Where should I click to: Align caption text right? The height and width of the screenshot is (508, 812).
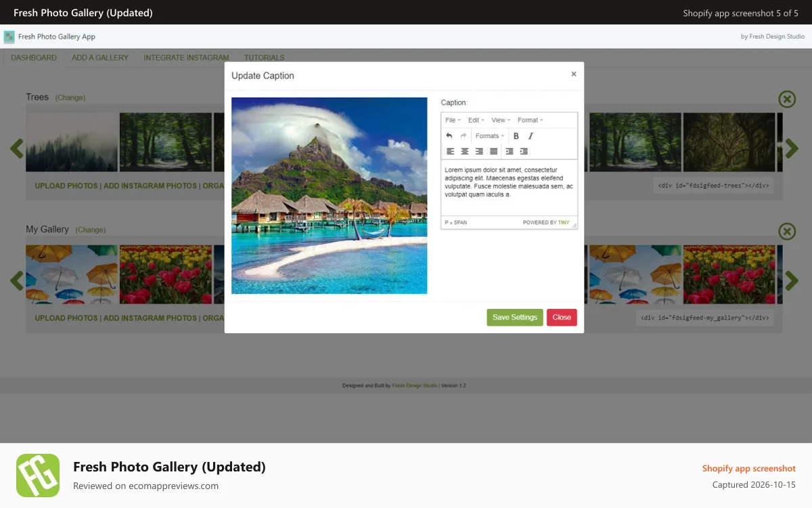click(x=479, y=152)
